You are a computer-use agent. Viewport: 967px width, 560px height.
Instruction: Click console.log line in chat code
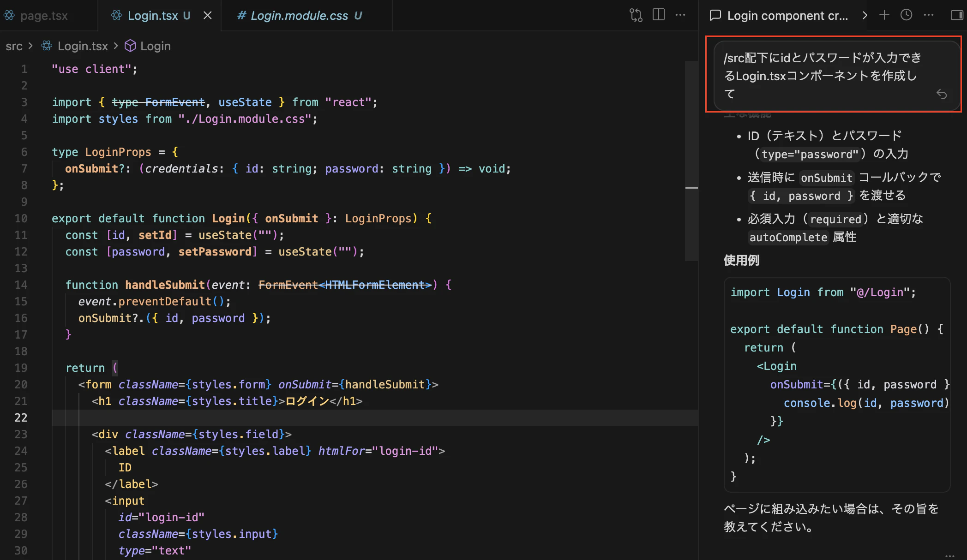tap(866, 403)
